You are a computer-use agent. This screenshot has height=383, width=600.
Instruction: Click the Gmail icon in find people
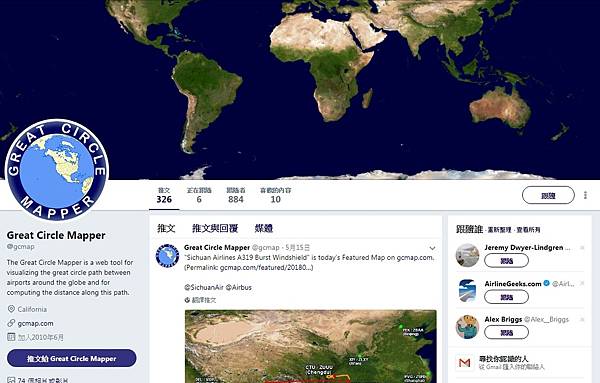tap(465, 362)
